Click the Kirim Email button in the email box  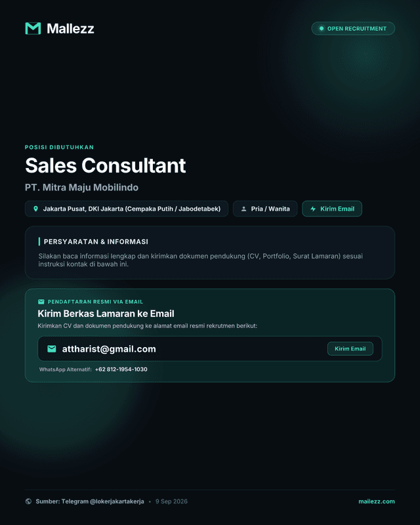[x=350, y=348]
